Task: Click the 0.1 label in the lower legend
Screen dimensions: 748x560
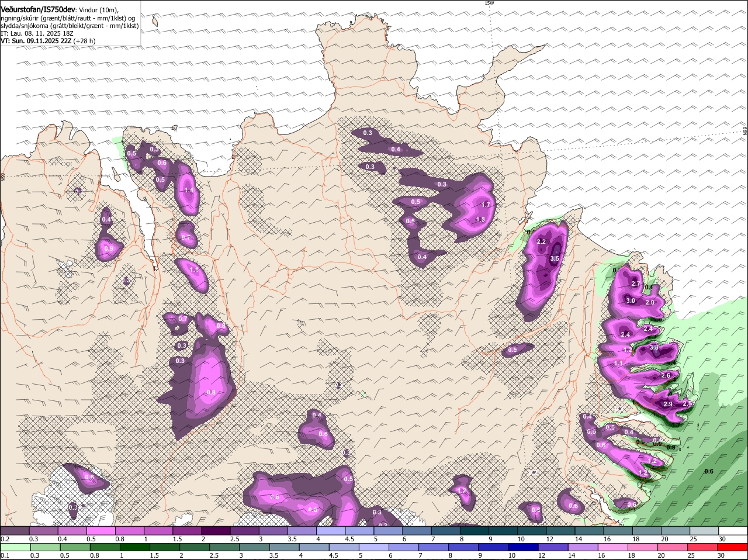Action: (5, 555)
